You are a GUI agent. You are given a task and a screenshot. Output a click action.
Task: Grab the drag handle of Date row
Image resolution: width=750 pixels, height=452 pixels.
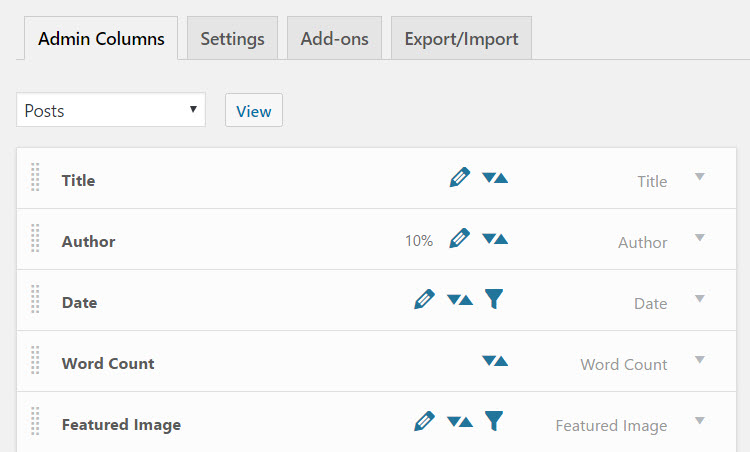35,299
